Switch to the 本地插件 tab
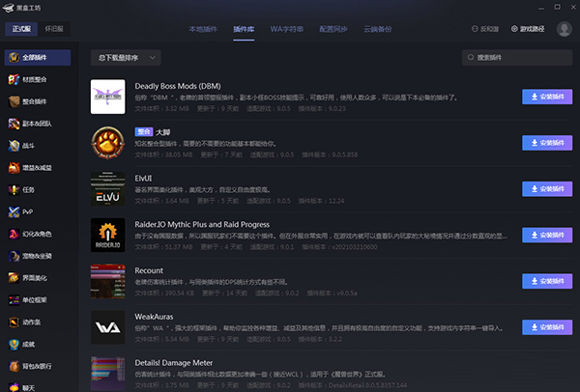This screenshot has width=580, height=392. tap(203, 29)
